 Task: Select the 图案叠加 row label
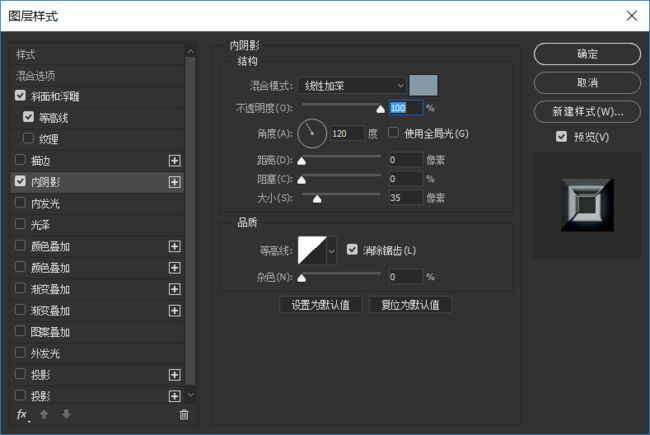(50, 332)
